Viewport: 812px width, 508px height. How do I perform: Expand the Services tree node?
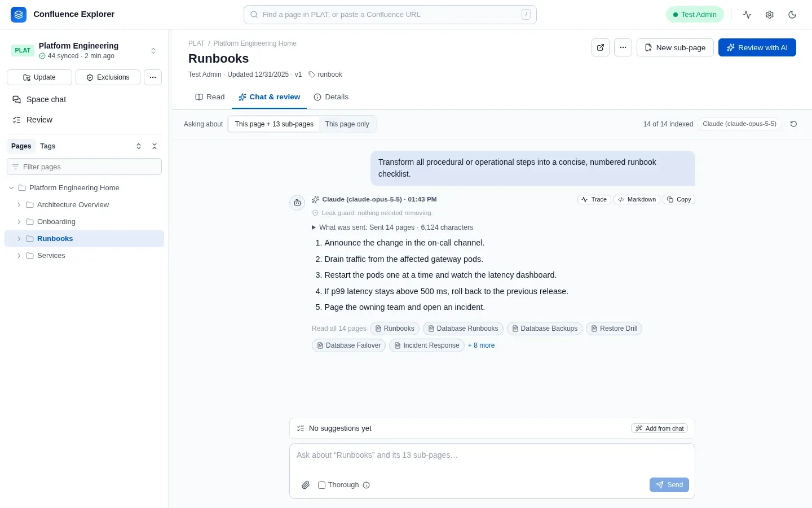point(19,256)
